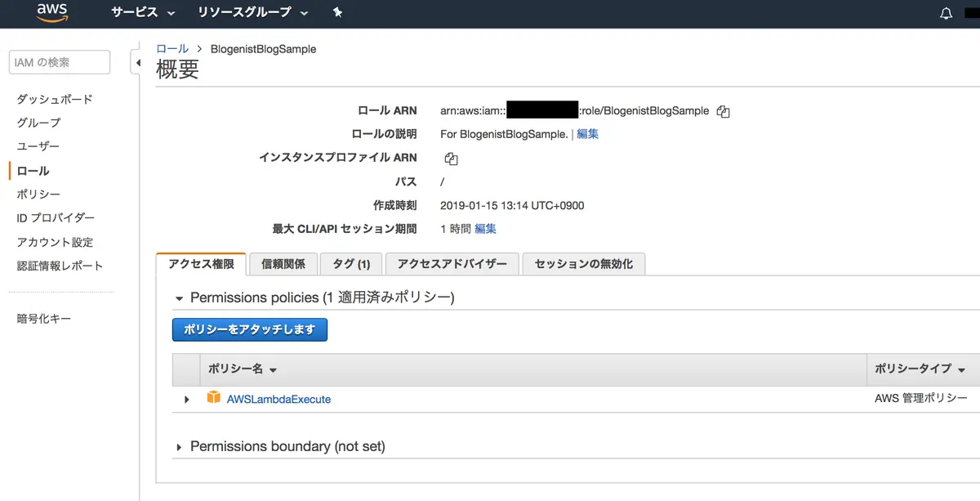
Task: Click the AWS logo home icon
Action: coord(51,13)
